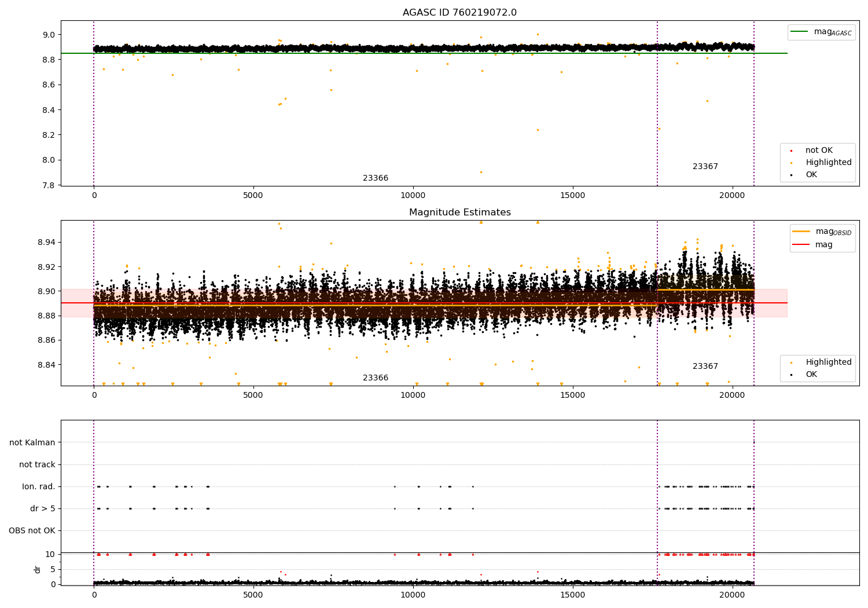Click the '8.90' y tick of middle plot

tap(46, 291)
